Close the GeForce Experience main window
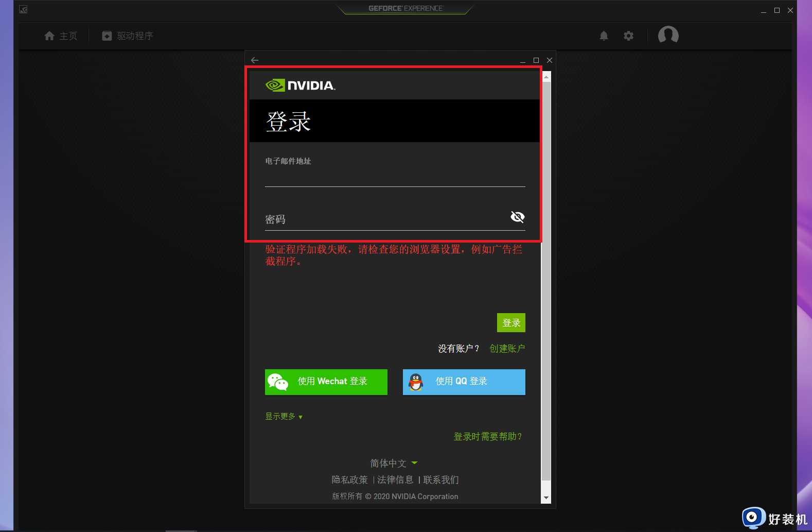812x532 pixels. tap(790, 10)
